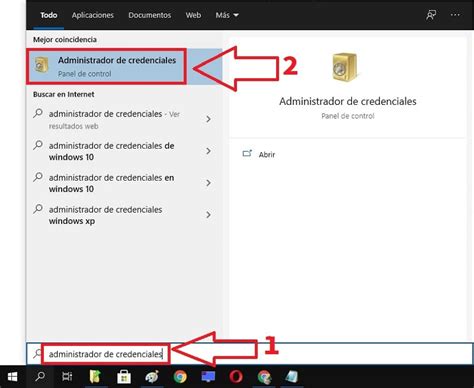The width and height of the screenshot is (474, 388).
Task: Open the light blue notepad app on taskbar
Action: coord(292,377)
